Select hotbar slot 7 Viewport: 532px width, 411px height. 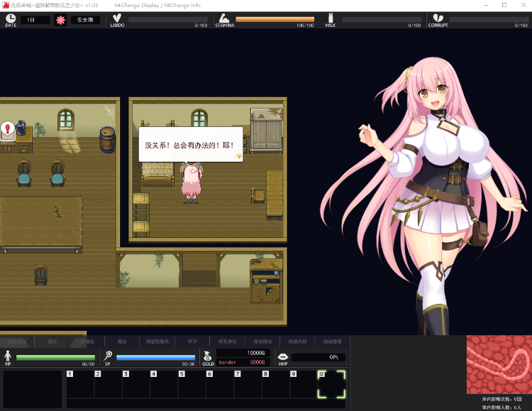(248, 384)
